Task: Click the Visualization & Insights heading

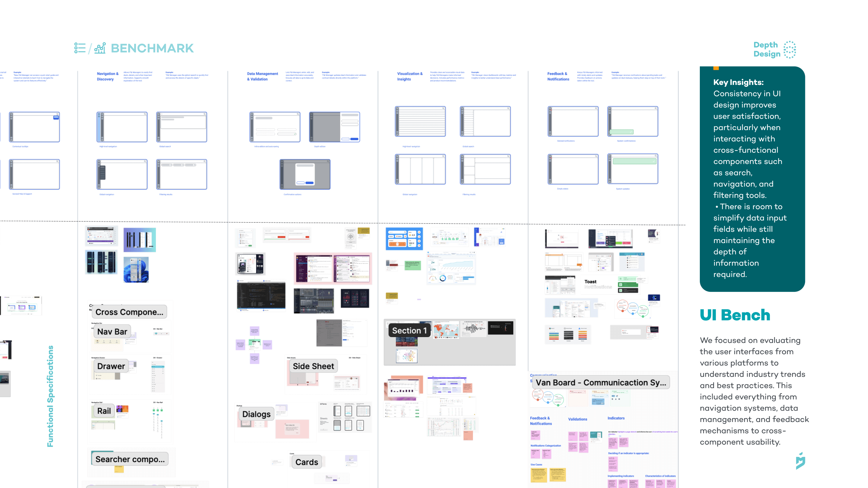Action: [409, 77]
